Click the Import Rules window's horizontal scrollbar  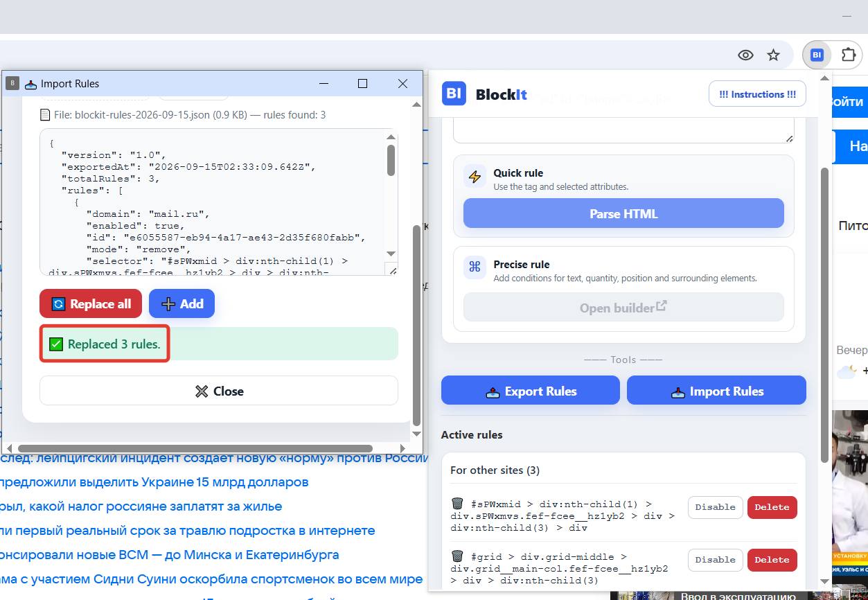point(195,448)
